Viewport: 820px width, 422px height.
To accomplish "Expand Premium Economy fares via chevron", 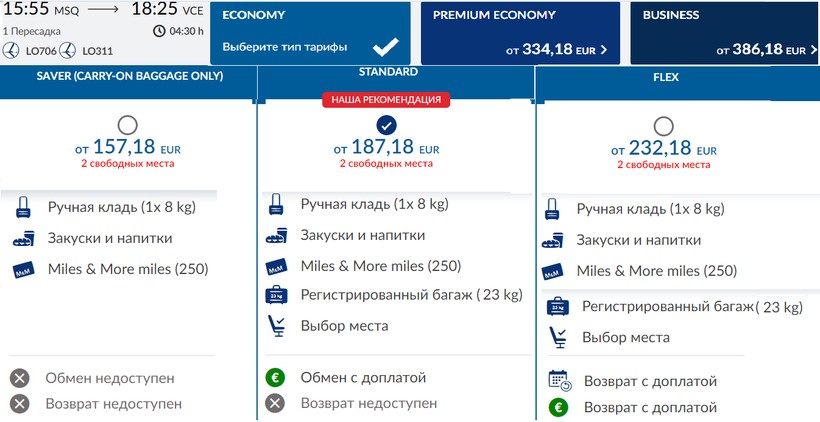I will 603,50.
